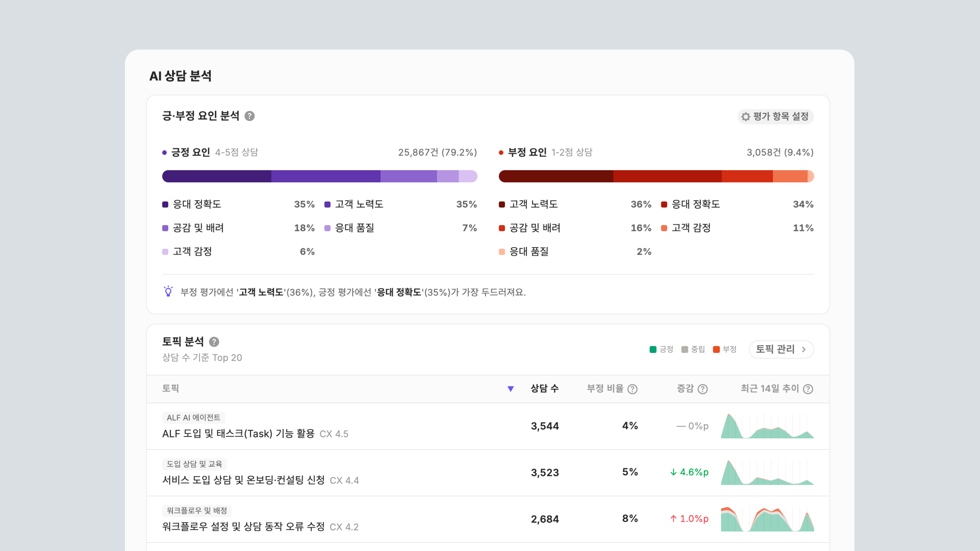
Task: Click the 증감 column help icon
Action: [x=703, y=389]
